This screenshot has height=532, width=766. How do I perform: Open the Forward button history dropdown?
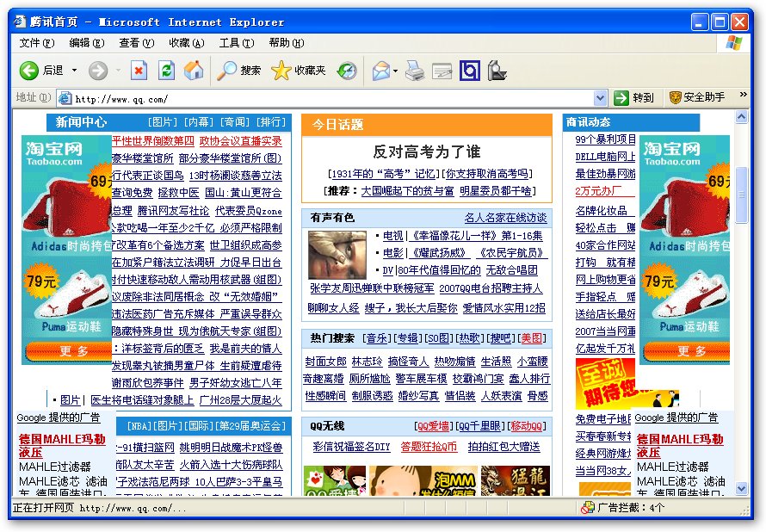118,71
